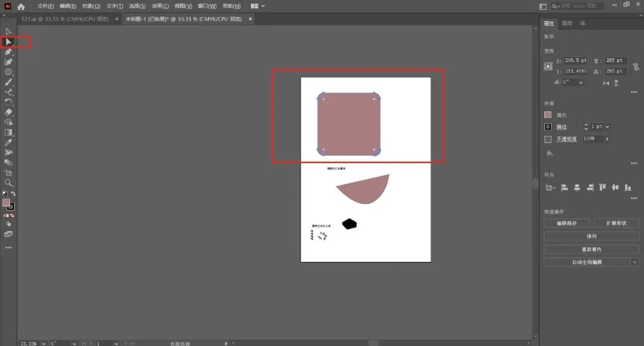This screenshot has width=644, height=346.
Task: Select the Eraser tool
Action: click(x=8, y=112)
